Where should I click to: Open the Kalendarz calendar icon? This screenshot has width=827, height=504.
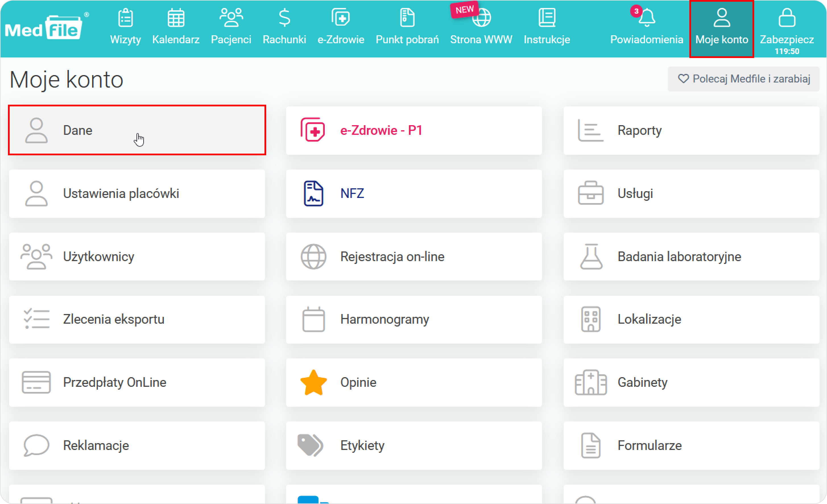pyautogui.click(x=176, y=17)
